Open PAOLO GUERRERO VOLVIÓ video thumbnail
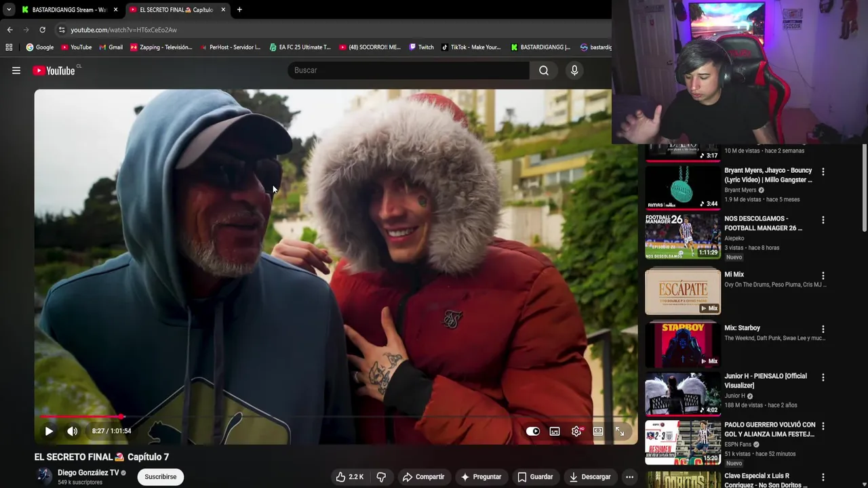Screen dimensions: 868x488 tap(682, 442)
